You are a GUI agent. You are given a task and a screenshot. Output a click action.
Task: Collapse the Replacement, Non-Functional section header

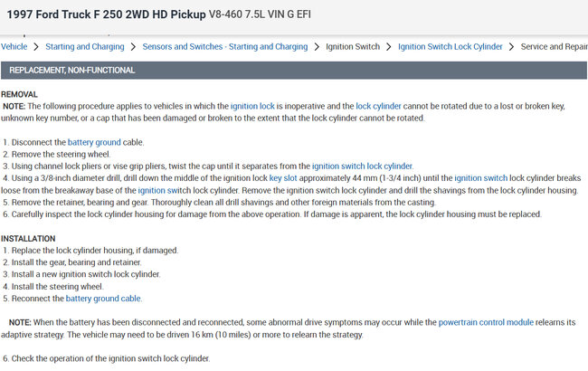tap(72, 71)
